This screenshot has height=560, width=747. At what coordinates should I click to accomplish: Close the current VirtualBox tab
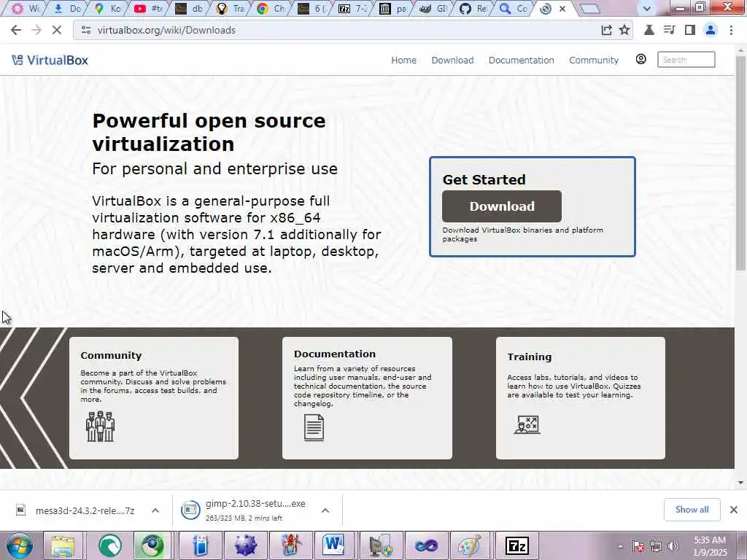coord(562,9)
